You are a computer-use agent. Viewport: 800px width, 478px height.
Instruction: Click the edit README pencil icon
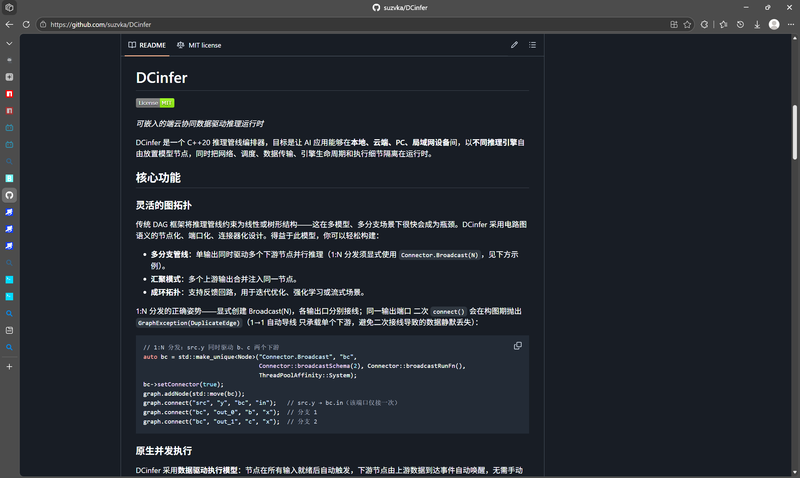point(514,45)
